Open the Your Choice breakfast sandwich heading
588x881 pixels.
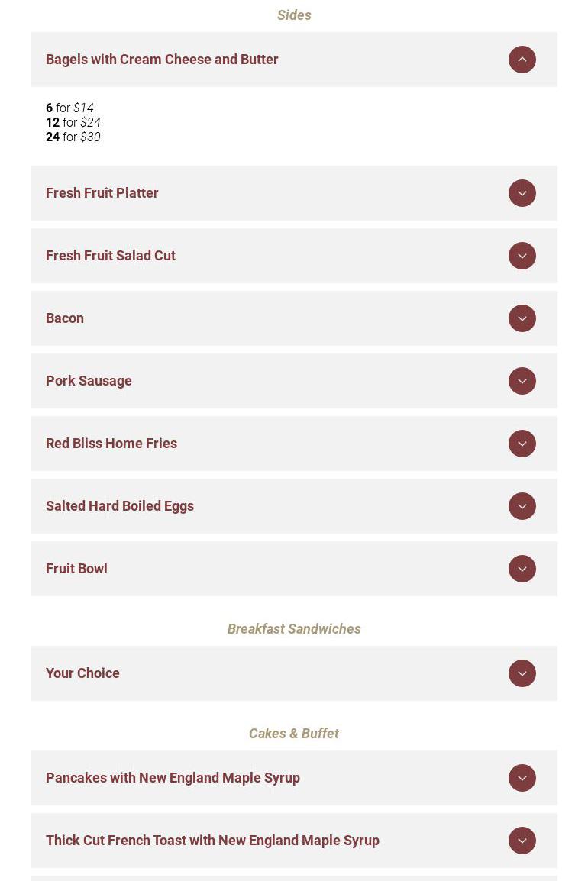pos(82,673)
